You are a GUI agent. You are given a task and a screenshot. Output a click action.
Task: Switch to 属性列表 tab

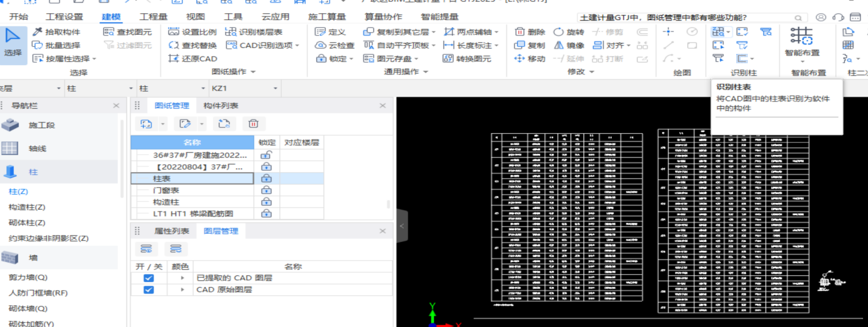pos(172,231)
